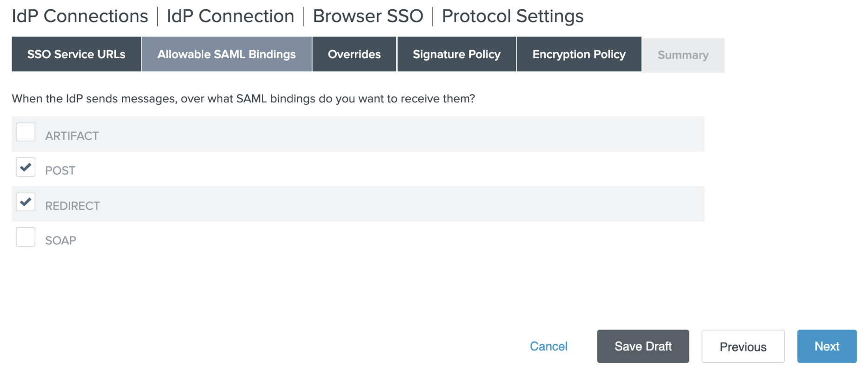Enable the SOAP binding checkbox

point(26,237)
